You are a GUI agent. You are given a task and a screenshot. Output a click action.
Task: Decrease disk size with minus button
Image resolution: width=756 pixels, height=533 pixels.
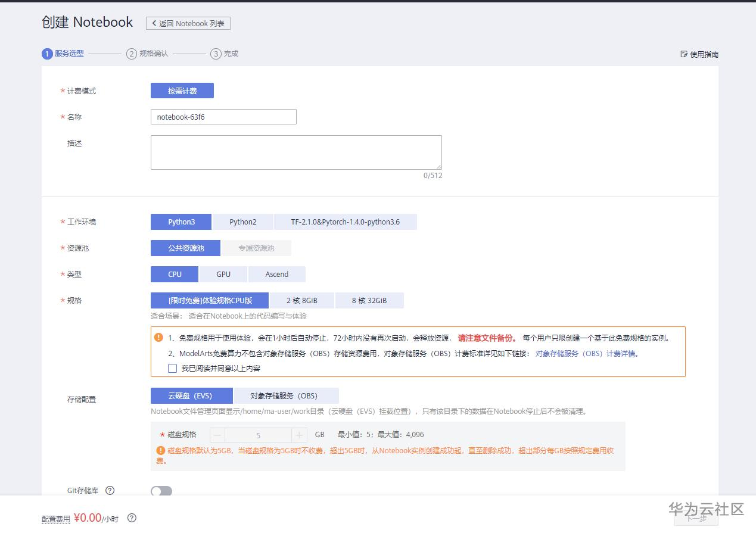click(x=217, y=435)
